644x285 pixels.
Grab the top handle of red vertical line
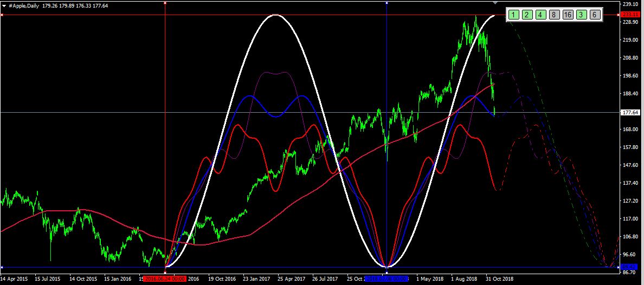click(x=165, y=3)
